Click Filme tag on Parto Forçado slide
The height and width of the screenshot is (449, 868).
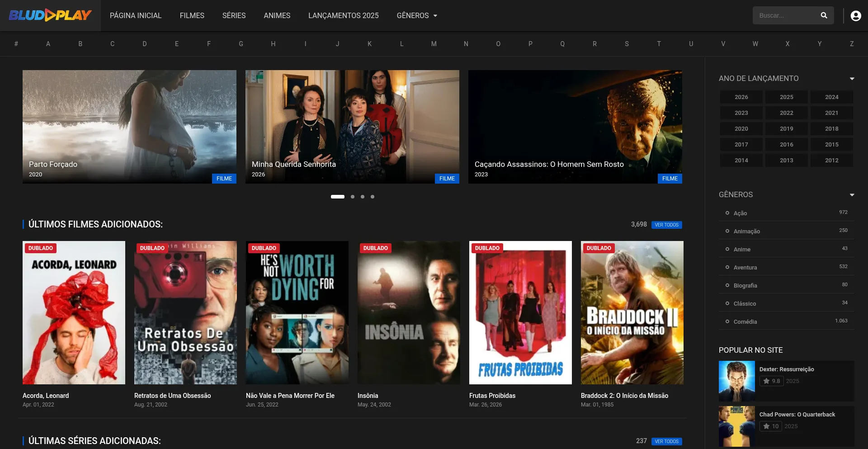[224, 179]
